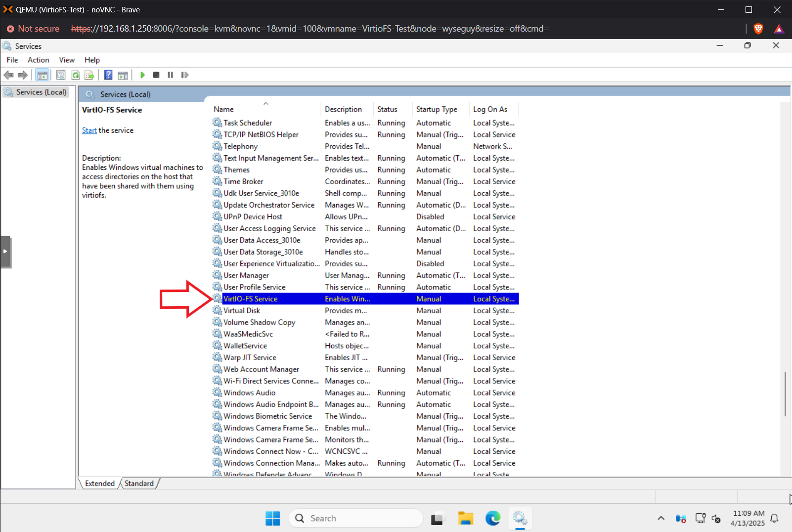Open the Brave Shields lion icon
The image size is (792, 532).
point(758,29)
